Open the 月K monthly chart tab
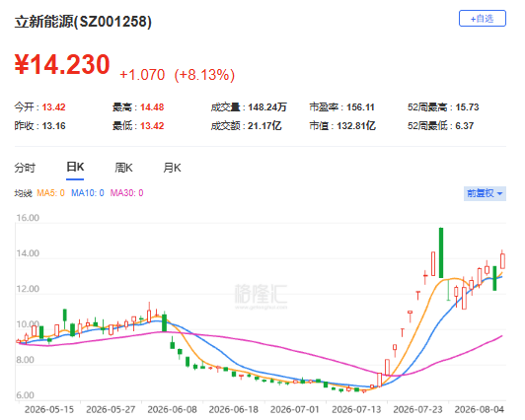This screenshot has height=420, width=525. point(172,168)
